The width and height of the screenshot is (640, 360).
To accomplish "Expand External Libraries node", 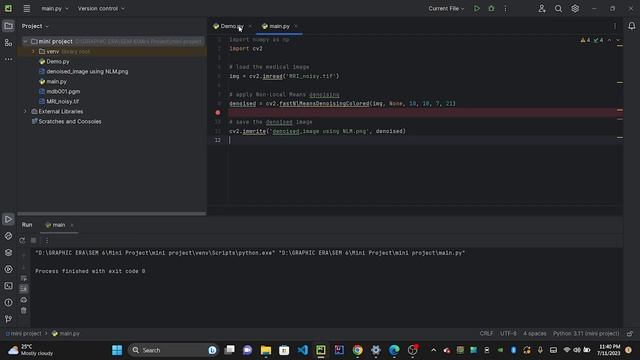I will [x=25, y=111].
